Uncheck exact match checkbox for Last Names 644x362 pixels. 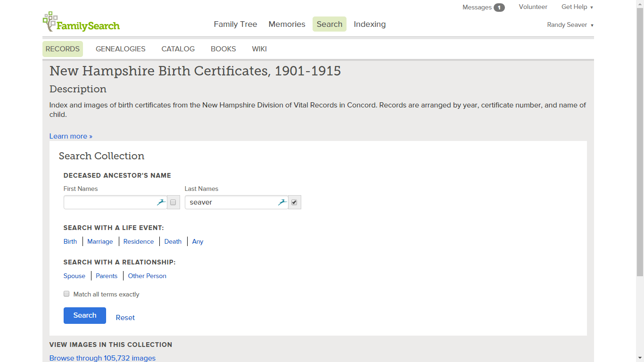[x=294, y=202]
